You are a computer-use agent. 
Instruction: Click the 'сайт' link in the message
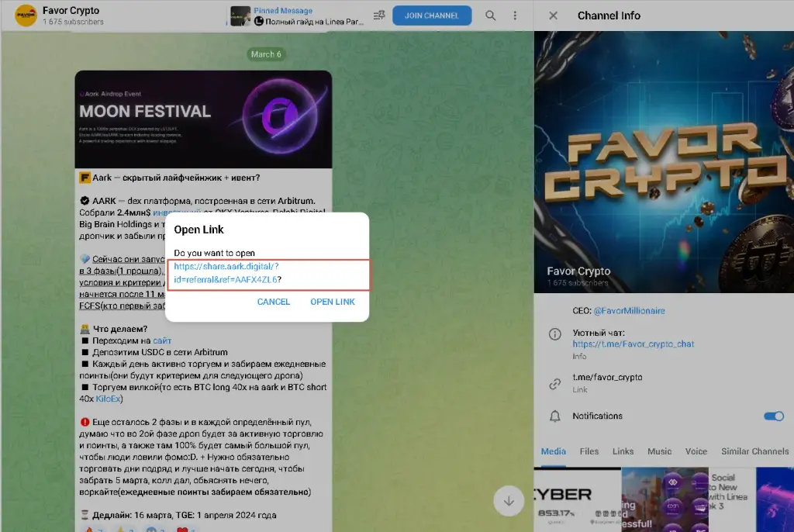pos(162,340)
